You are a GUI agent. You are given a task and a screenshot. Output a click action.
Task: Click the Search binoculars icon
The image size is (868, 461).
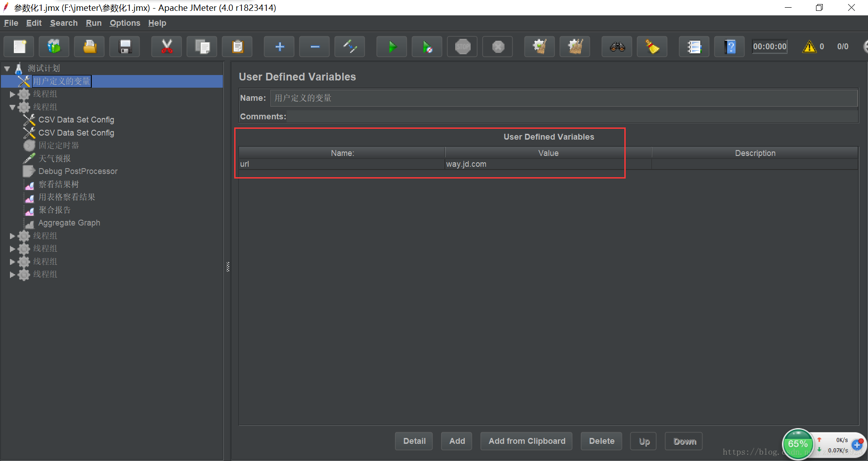pyautogui.click(x=617, y=47)
